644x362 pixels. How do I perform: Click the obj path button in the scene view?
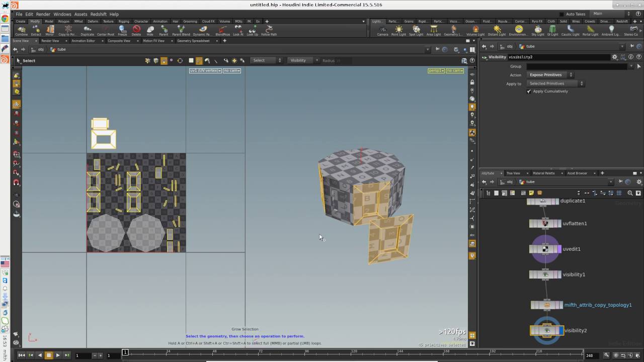pyautogui.click(x=38, y=49)
